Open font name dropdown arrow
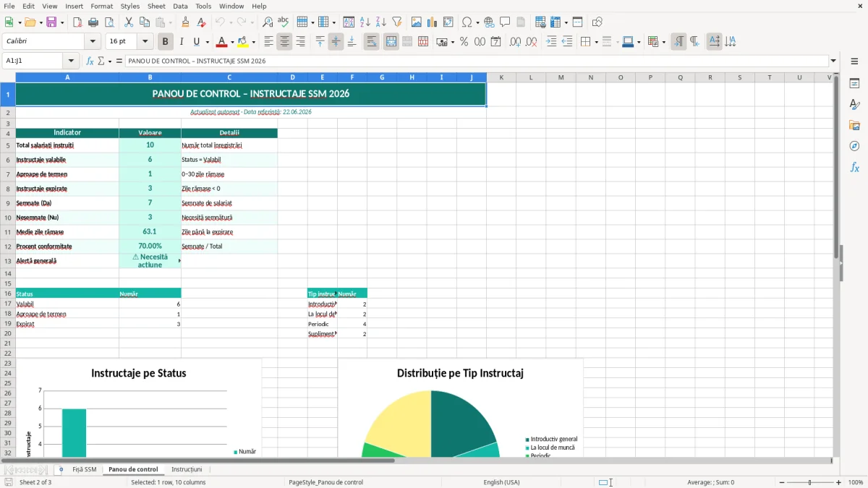Image resolution: width=868 pixels, height=488 pixels. point(92,42)
